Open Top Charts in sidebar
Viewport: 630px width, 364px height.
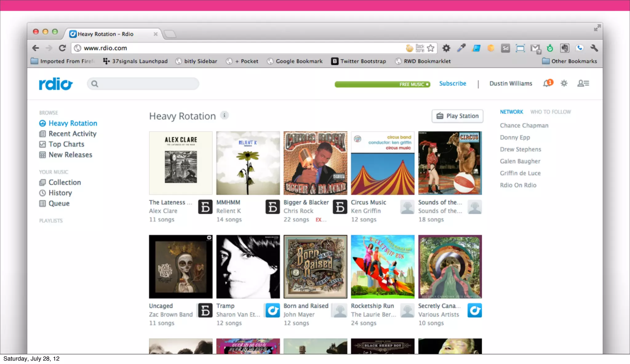[66, 144]
